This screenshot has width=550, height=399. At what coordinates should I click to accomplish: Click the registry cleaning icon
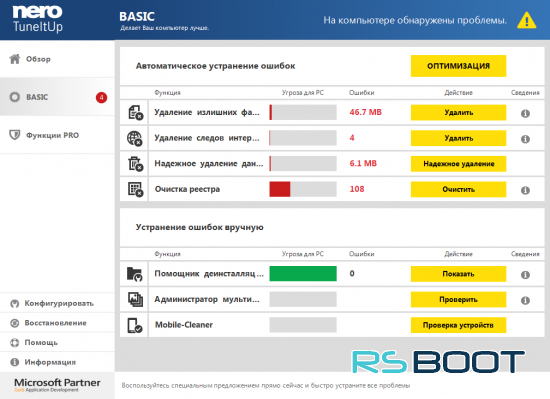[135, 189]
